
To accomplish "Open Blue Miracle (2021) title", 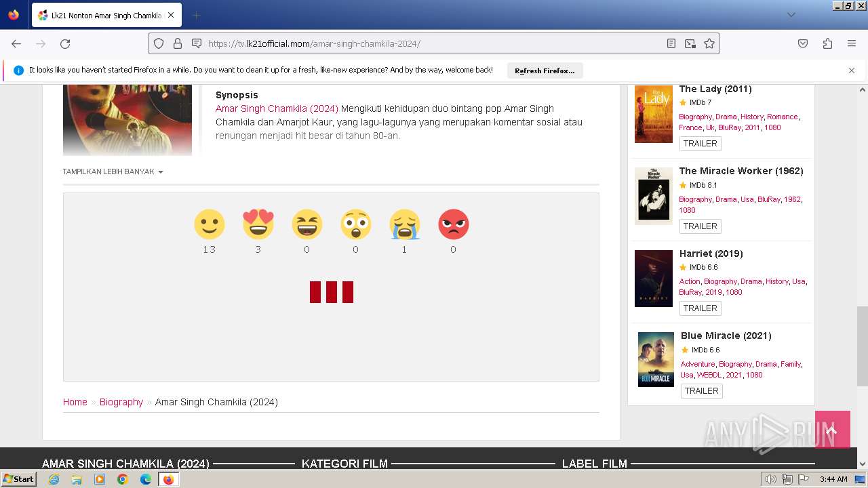I will click(x=726, y=335).
